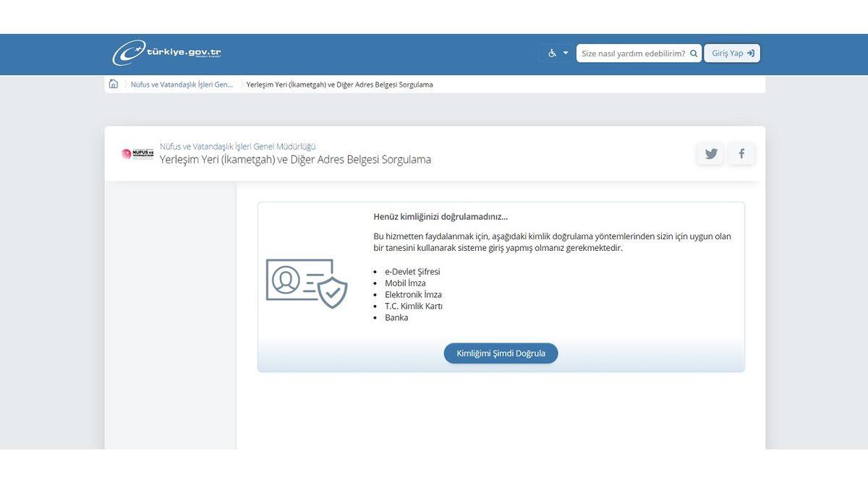This screenshot has width=868, height=488.
Task: Select the Mobil İmza list option
Action: click(404, 283)
